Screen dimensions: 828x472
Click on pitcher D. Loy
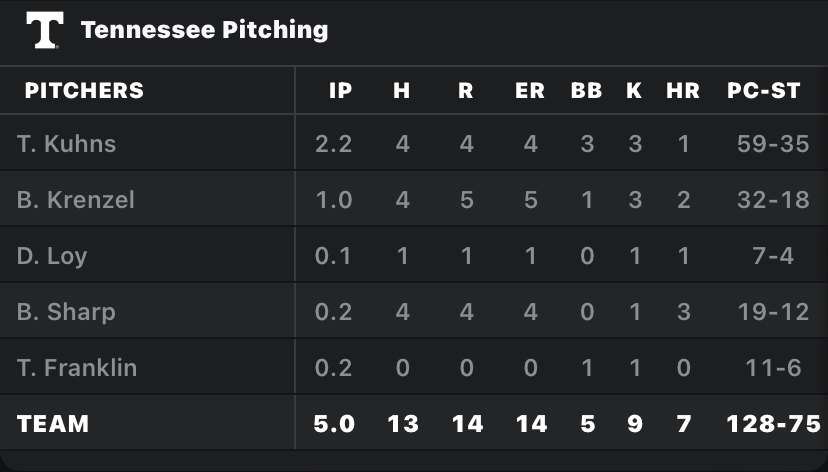[x=52, y=255]
